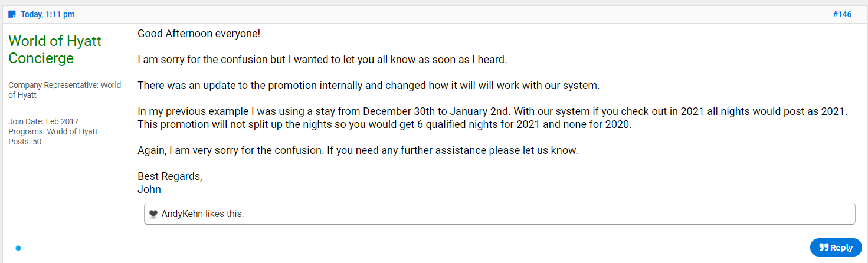Open AndyKehn's user profile link

pos(182,213)
